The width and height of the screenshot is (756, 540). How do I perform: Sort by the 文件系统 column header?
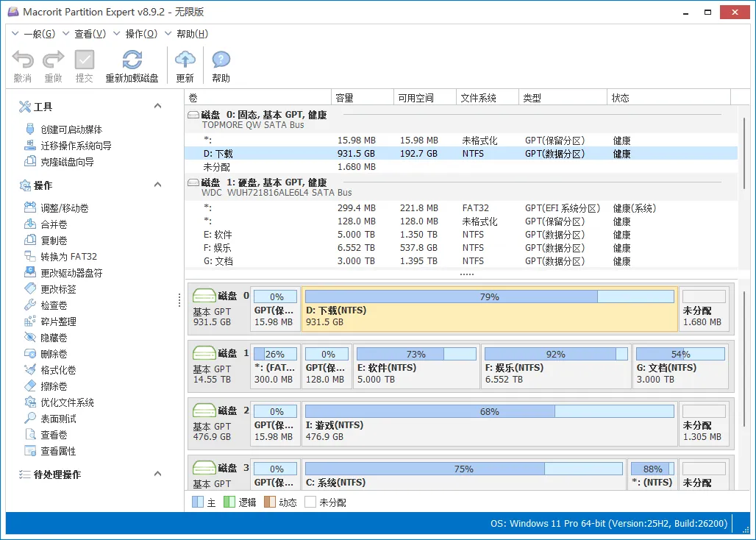tap(488, 98)
